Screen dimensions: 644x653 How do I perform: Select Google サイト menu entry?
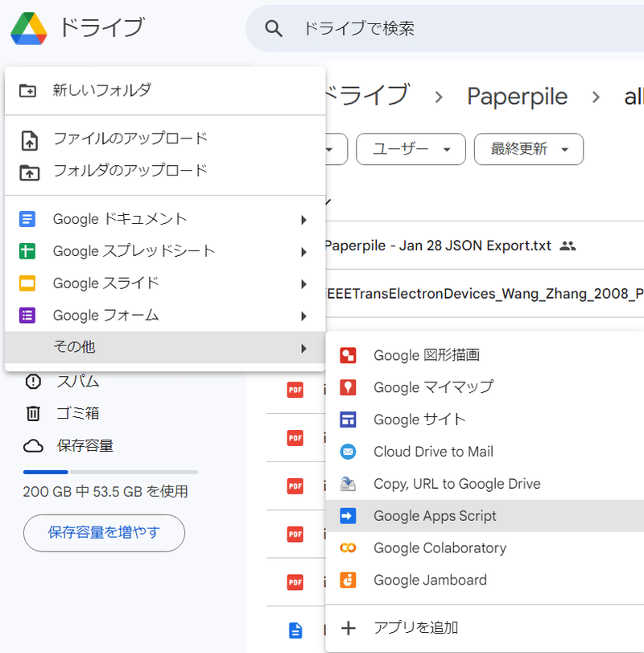pos(485,419)
